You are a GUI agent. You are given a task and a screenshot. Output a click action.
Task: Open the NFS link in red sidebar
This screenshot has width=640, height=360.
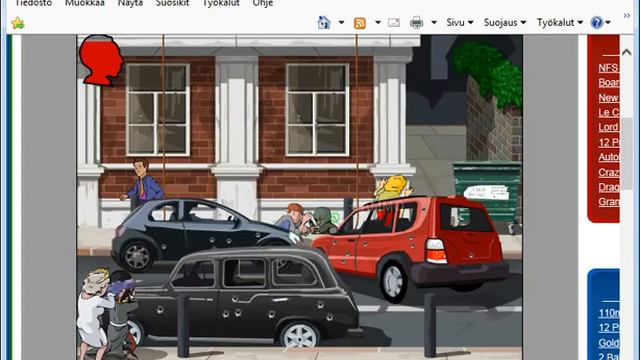[x=608, y=68]
